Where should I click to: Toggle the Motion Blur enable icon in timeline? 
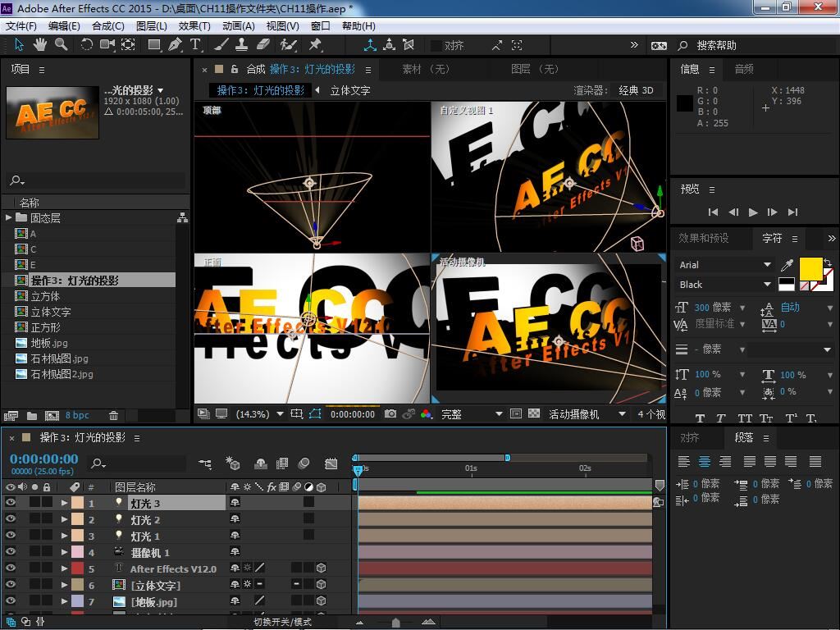pos(304,463)
